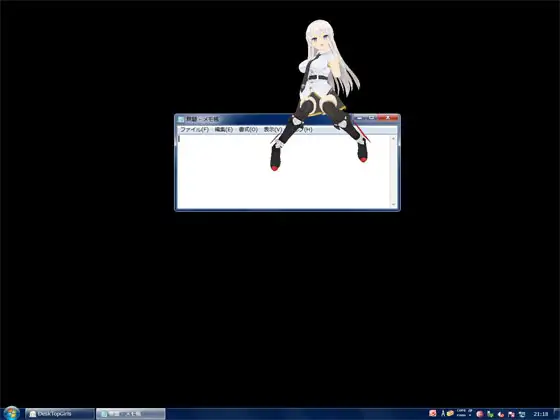560x420 pixels.
Task: Click the Notepad scrollbar up arrow
Action: point(394,139)
